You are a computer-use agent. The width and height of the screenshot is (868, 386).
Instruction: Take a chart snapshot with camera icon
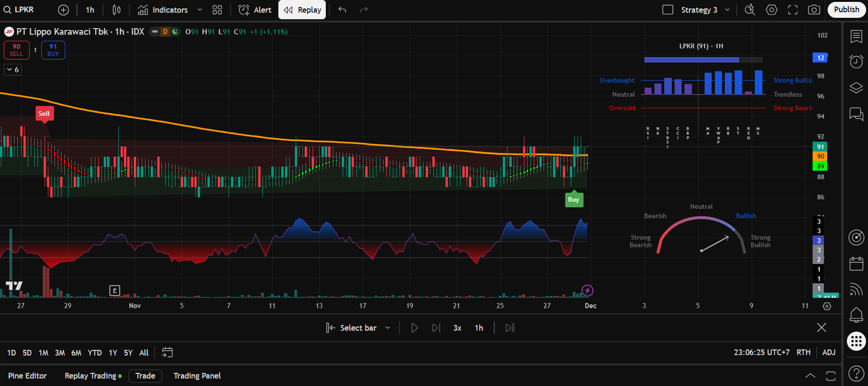[x=814, y=10]
